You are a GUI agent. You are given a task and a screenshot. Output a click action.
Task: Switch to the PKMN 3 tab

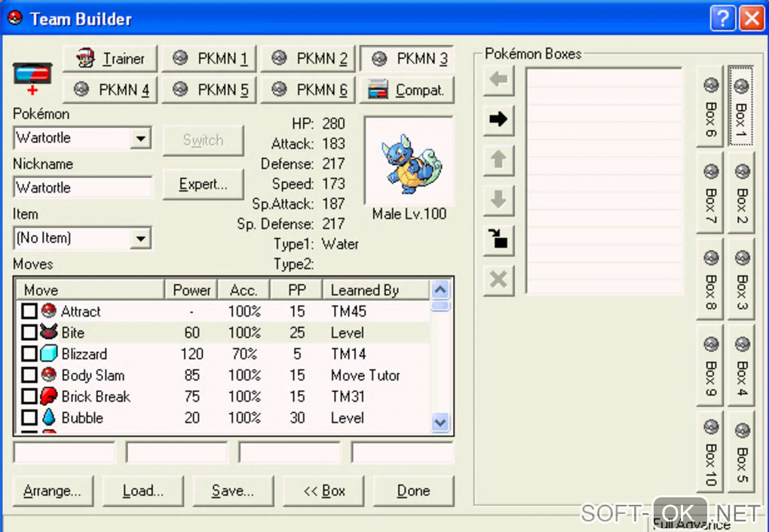click(x=407, y=59)
